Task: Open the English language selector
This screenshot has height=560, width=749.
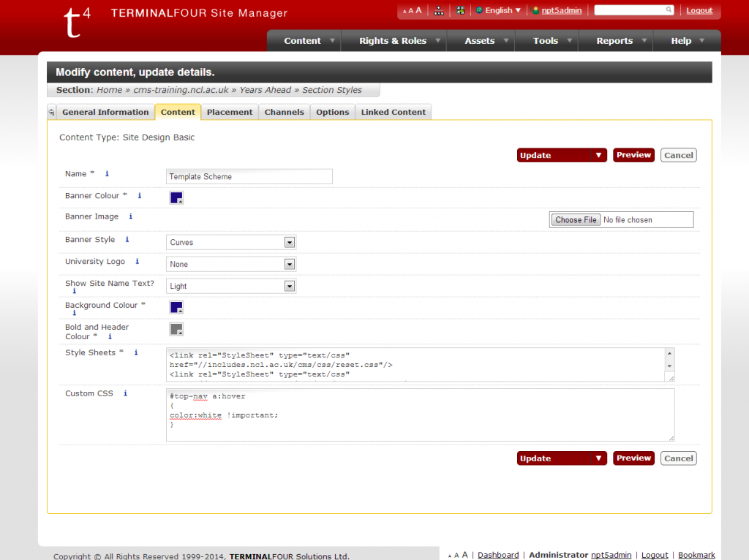Action: click(x=499, y=11)
